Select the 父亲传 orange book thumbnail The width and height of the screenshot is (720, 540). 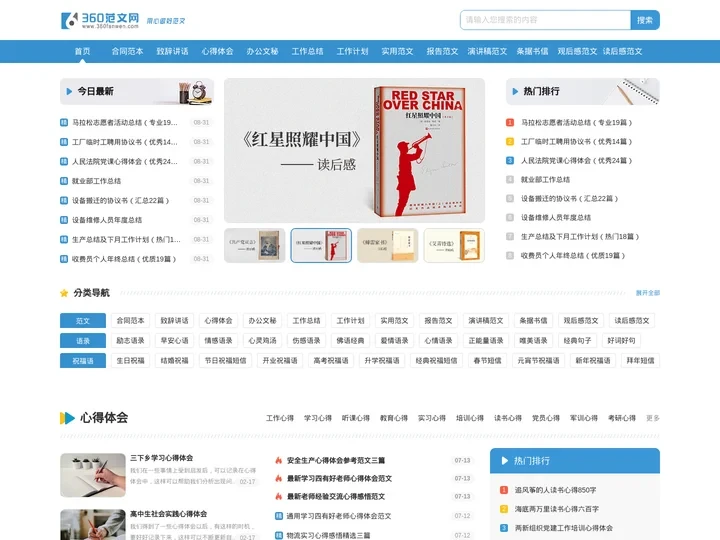pos(454,246)
